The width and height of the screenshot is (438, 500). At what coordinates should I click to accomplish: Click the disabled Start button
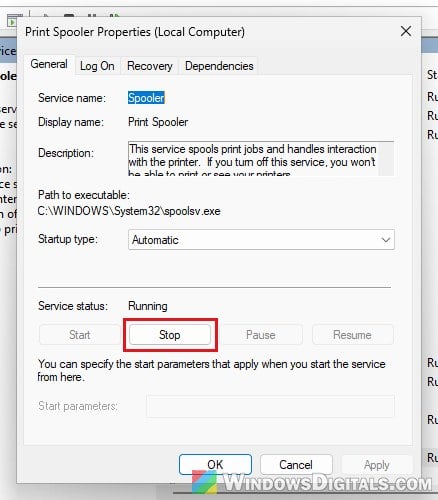79,335
